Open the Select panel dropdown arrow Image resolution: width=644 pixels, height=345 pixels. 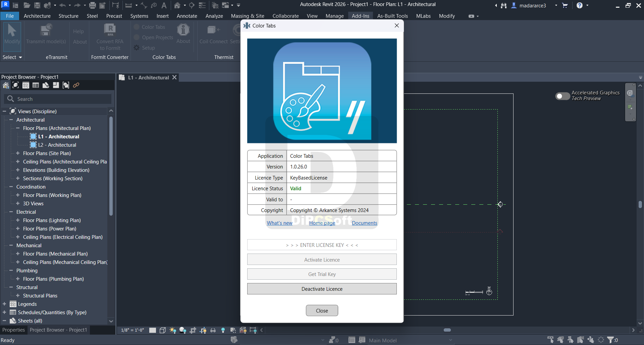[20, 57]
